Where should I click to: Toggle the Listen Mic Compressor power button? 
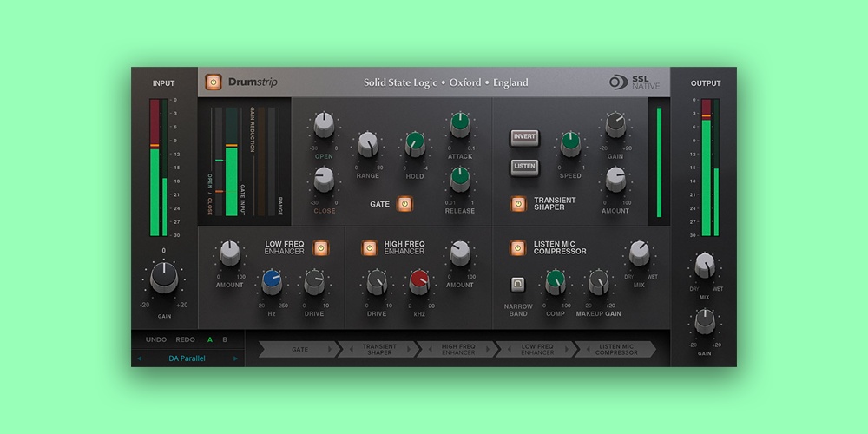[x=518, y=248]
